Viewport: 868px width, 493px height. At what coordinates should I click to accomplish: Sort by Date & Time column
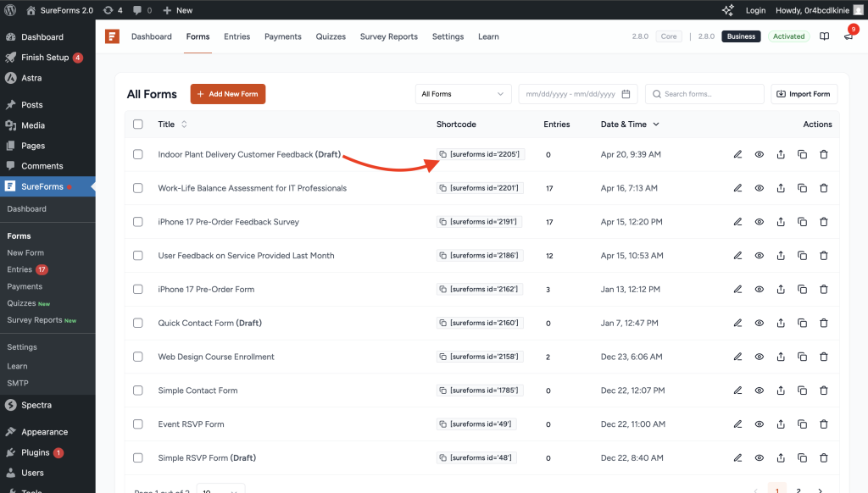point(630,125)
